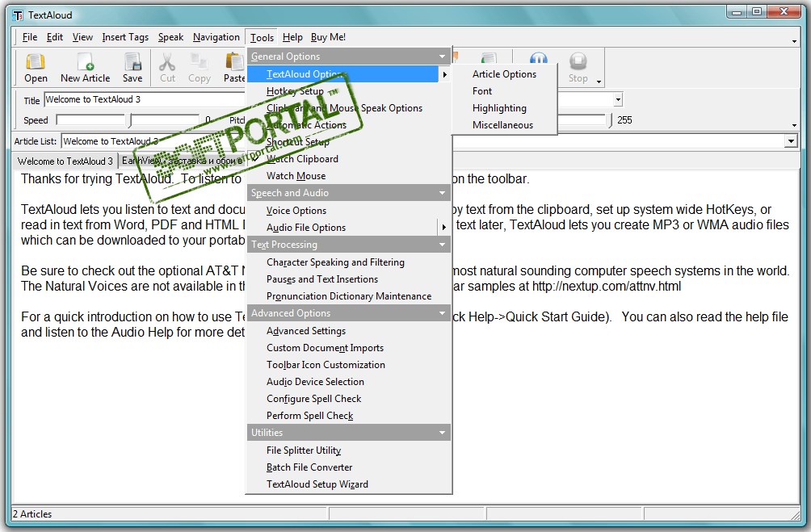Click the blue Pause button icon
Viewport: 811px width, 532px height.
539,58
